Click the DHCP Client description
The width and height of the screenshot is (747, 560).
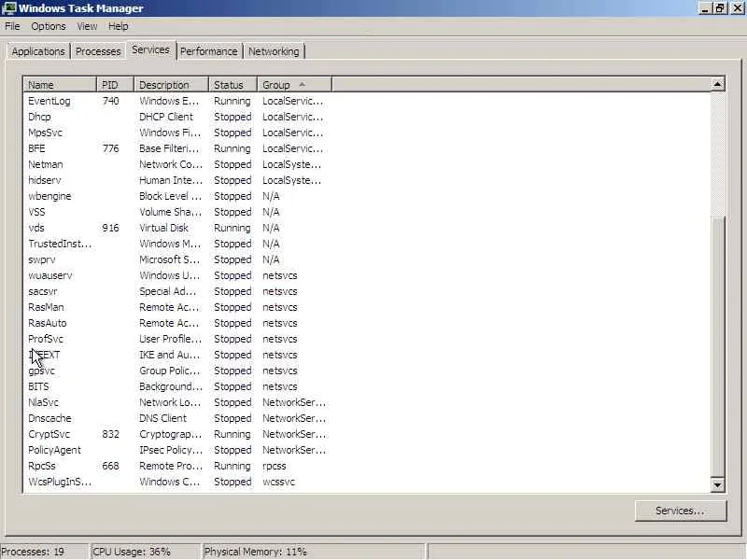[x=166, y=117]
